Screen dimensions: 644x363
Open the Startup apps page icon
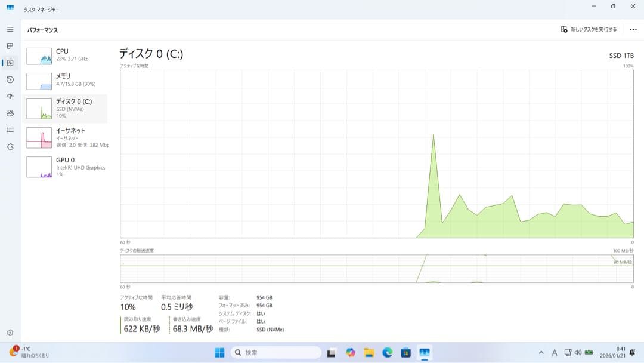point(10,96)
